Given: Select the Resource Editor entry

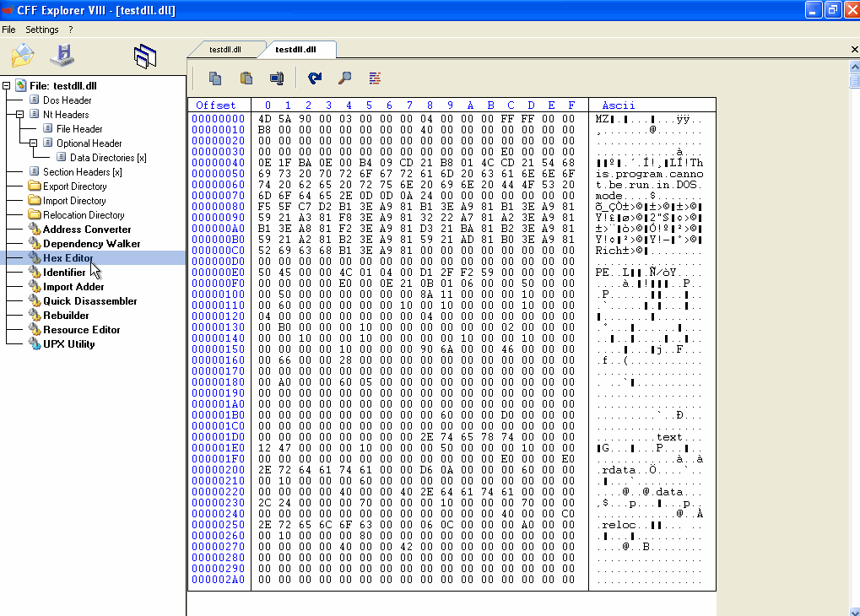Looking at the screenshot, I should [82, 330].
